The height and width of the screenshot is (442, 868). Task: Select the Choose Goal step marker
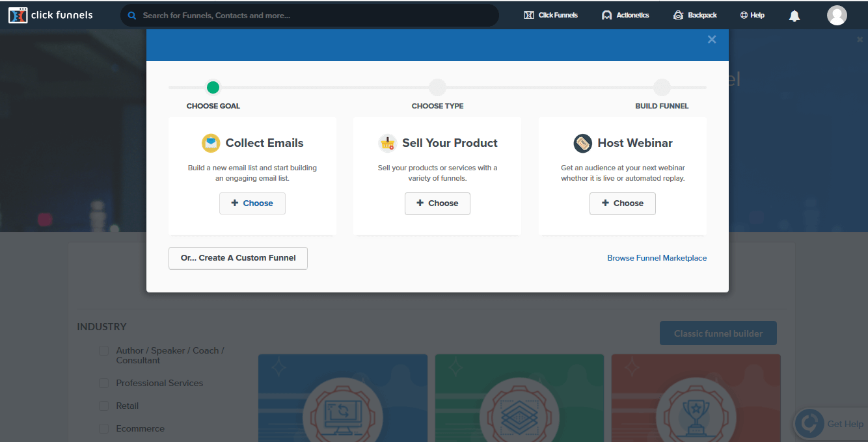[x=213, y=87]
